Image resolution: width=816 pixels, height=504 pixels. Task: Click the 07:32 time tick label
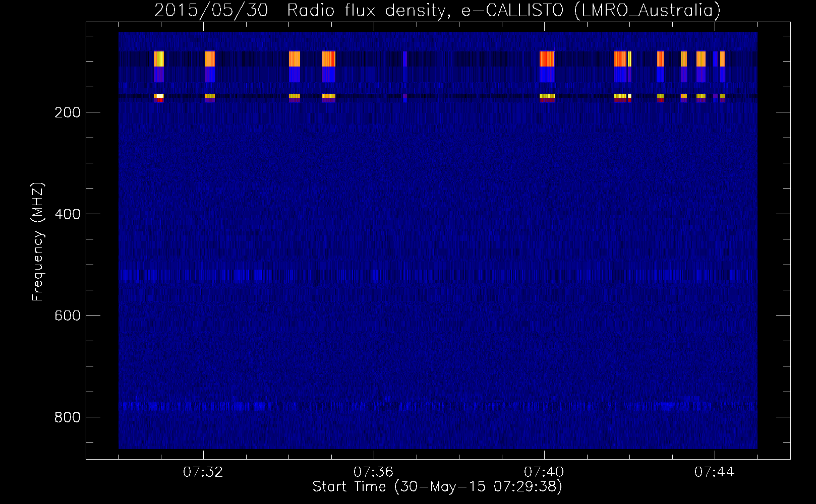point(203,472)
